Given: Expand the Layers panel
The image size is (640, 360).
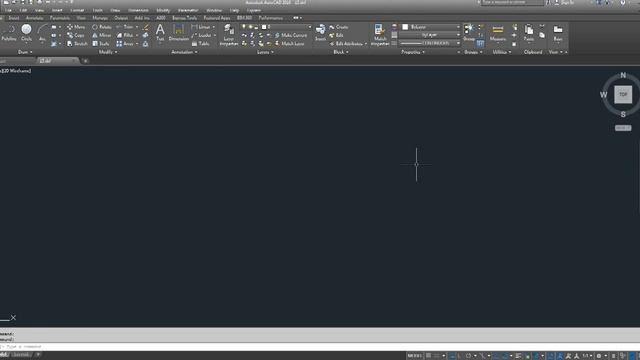Looking at the screenshot, I should tap(265, 52).
